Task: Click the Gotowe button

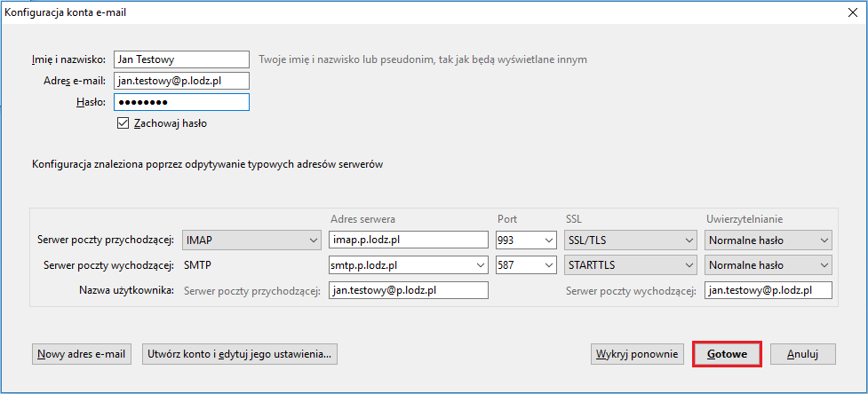Action: pos(727,354)
